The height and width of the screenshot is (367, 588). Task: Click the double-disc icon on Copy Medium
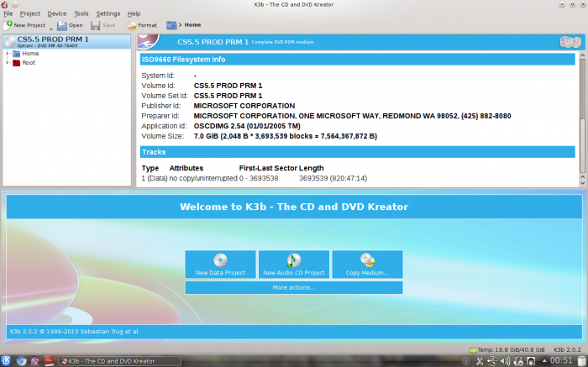367,260
